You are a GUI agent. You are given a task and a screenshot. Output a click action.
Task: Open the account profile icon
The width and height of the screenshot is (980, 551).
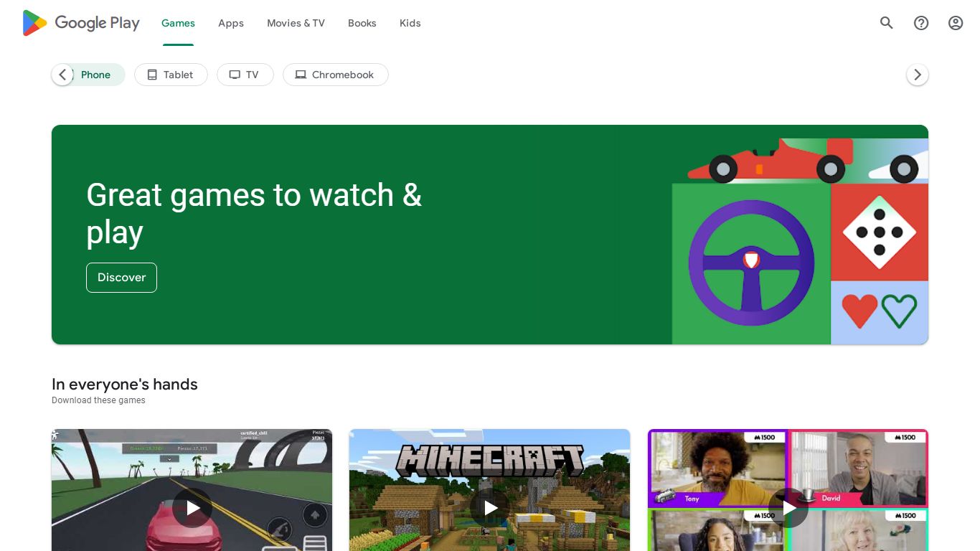[x=956, y=23]
